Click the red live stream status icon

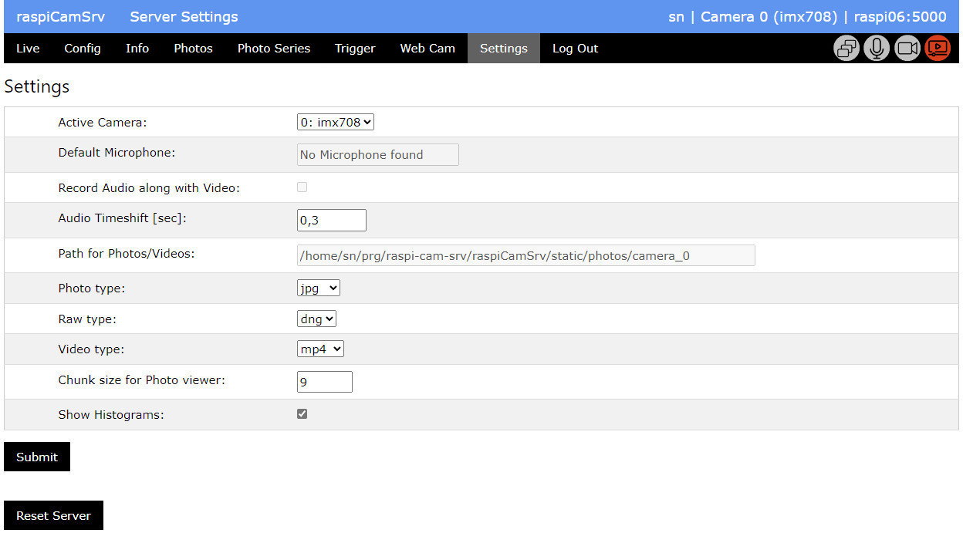click(938, 49)
